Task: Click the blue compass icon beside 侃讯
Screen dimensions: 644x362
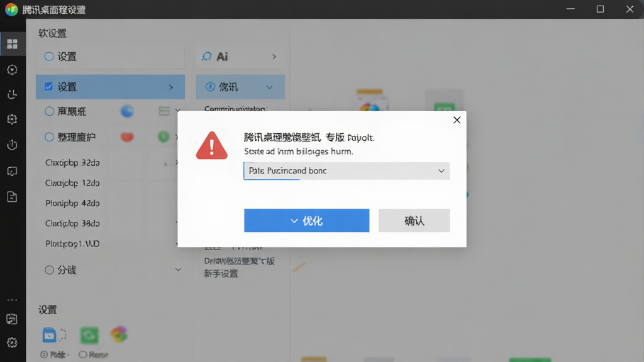Action: click(210, 87)
